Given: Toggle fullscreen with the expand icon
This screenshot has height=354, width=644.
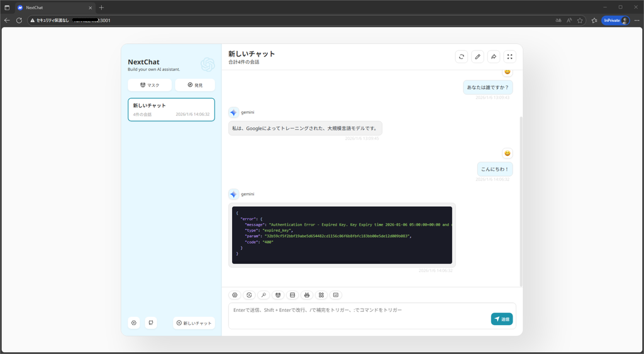Looking at the screenshot, I should point(510,57).
